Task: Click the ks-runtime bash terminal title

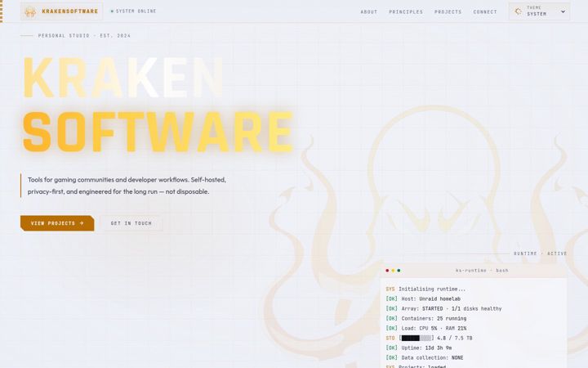Action: coord(482,271)
